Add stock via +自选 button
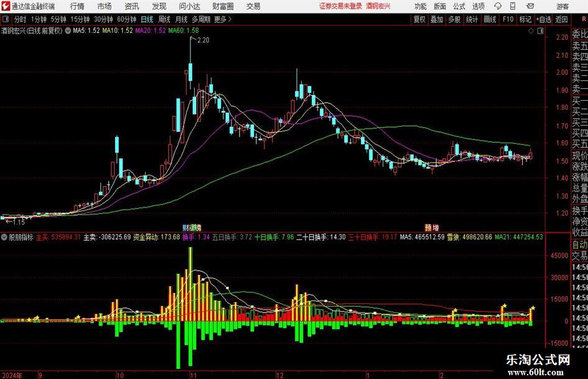 point(543,19)
